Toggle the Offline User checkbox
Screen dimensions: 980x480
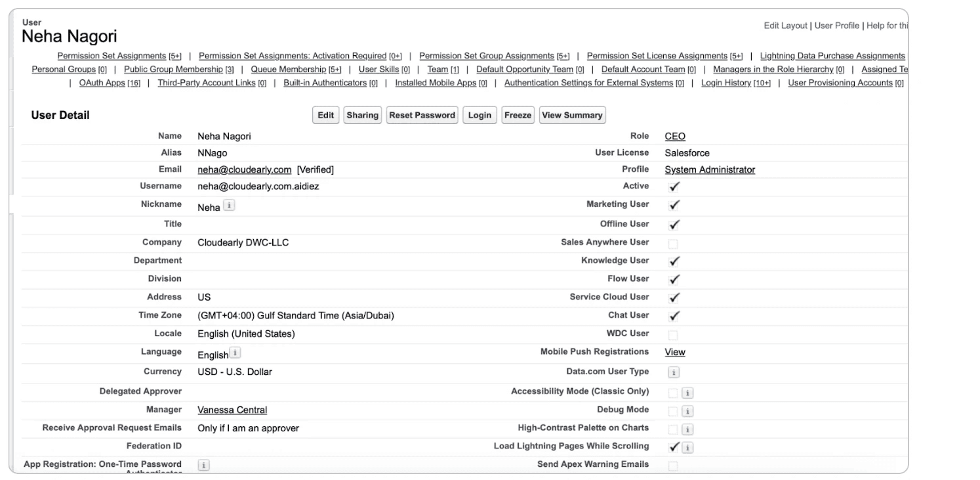click(673, 225)
